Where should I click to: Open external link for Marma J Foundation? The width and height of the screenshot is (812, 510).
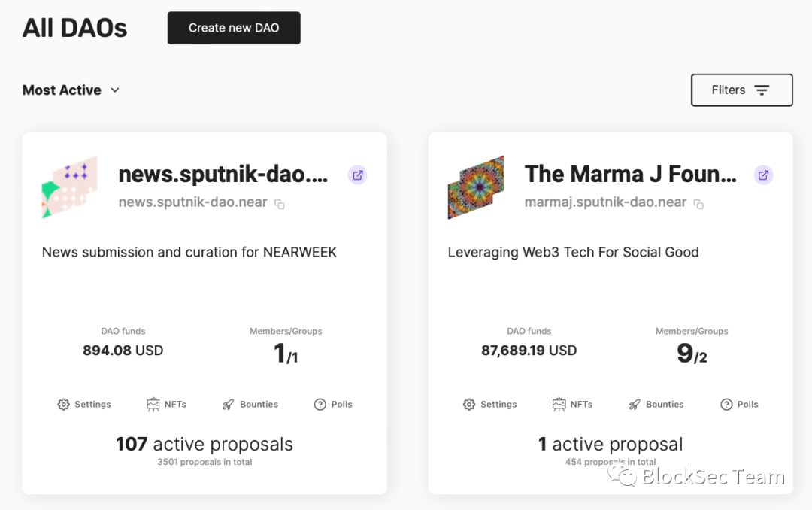[x=763, y=175]
